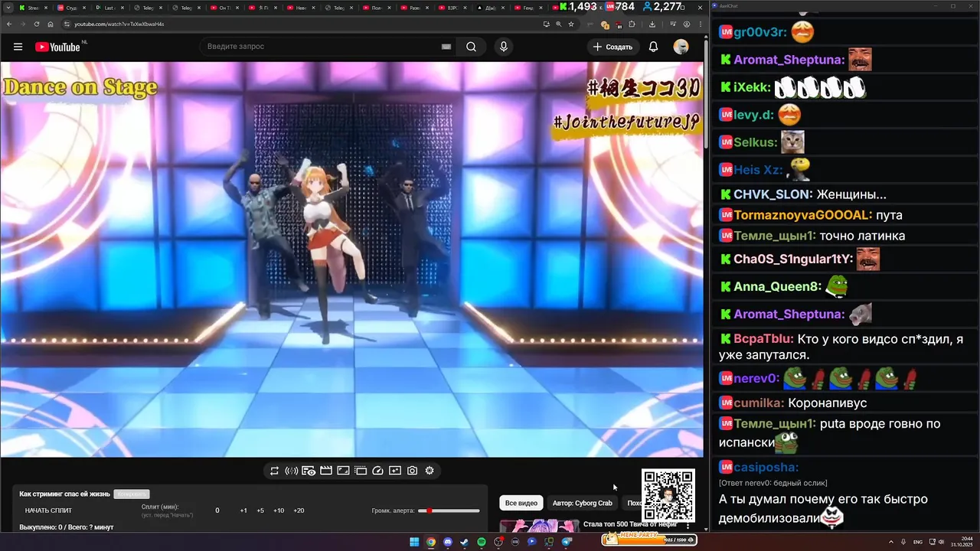This screenshot has width=980, height=551.
Task: Click the youtube.com address bar URL
Action: coord(119,24)
